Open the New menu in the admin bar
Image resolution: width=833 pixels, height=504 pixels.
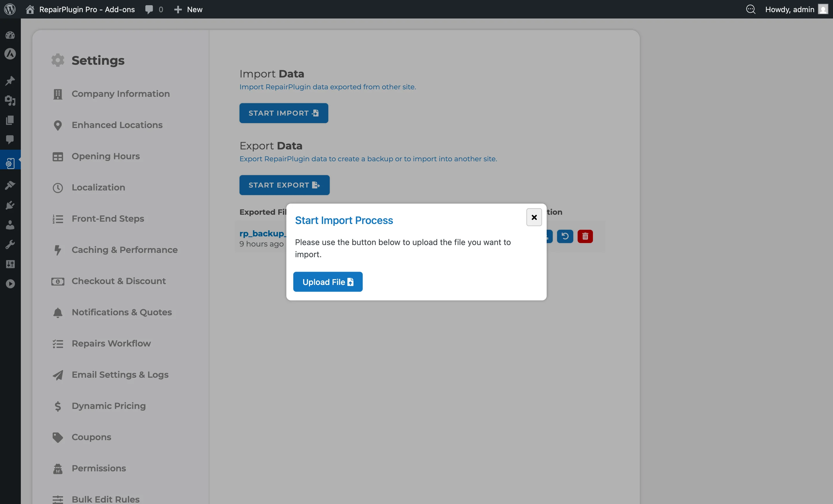[x=188, y=9]
